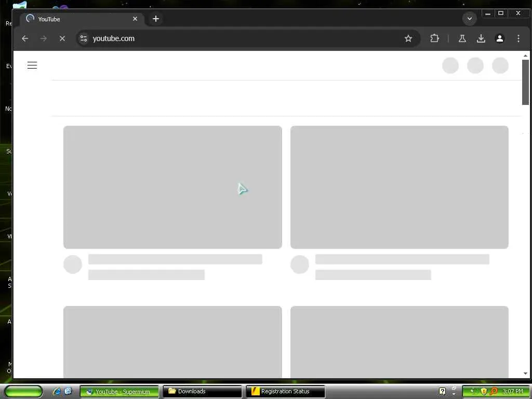Viewport: 532px width, 399px height.
Task: Open the extensions puzzle icon
Action: click(x=435, y=38)
